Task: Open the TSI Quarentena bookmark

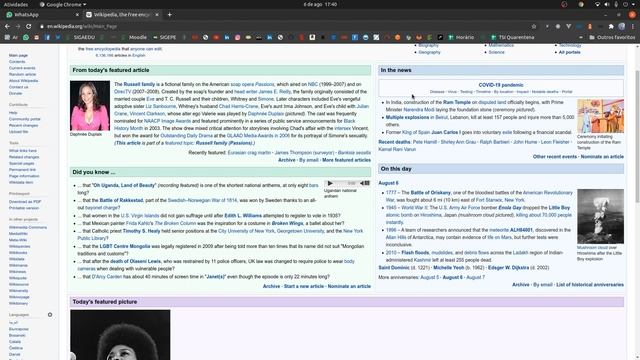Action: pyautogui.click(x=513, y=37)
